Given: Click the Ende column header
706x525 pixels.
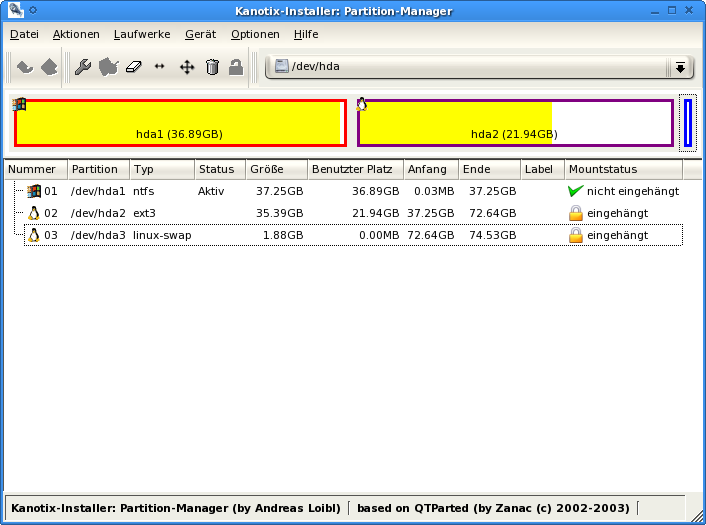Looking at the screenshot, I should [x=490, y=169].
